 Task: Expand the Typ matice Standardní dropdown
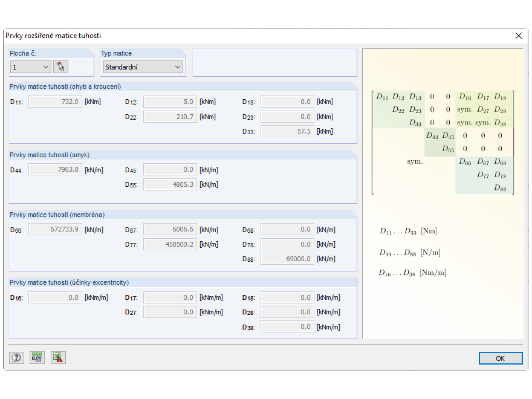coord(143,67)
